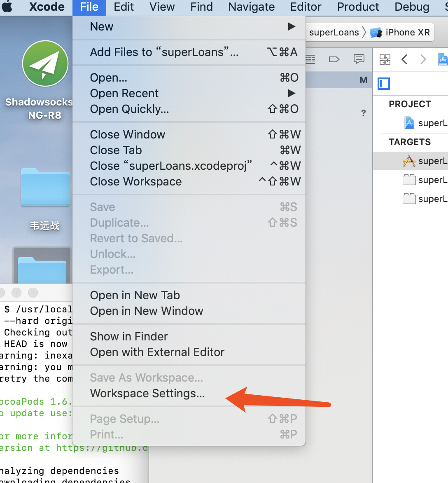Go back with the left chevron

click(x=405, y=59)
